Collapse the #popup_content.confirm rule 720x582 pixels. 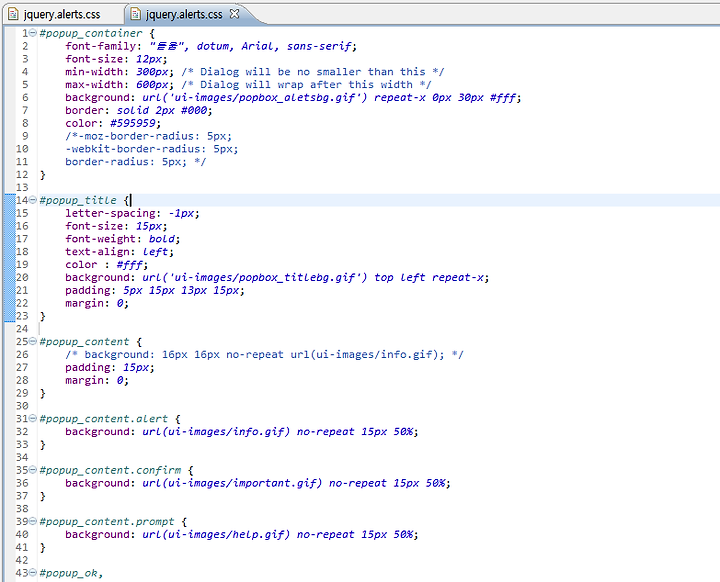pos(33,470)
